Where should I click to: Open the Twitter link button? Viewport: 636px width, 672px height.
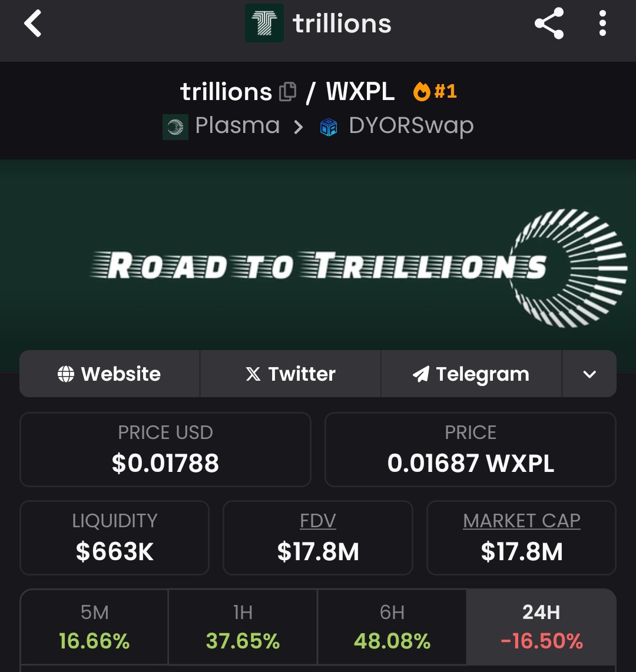[x=290, y=374]
